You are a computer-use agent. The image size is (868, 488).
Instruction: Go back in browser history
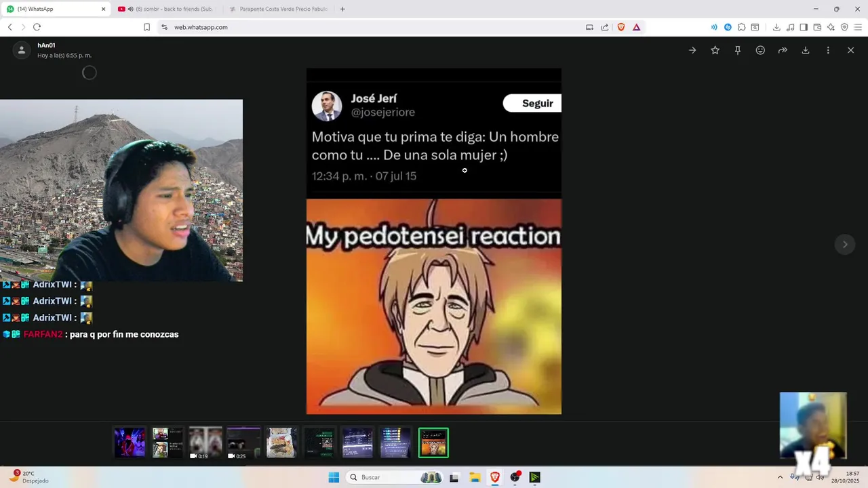(9, 27)
